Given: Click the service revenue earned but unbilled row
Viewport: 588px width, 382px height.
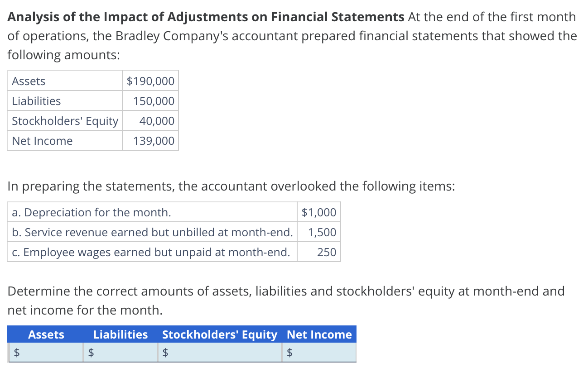Looking at the screenshot, I should (x=152, y=232).
